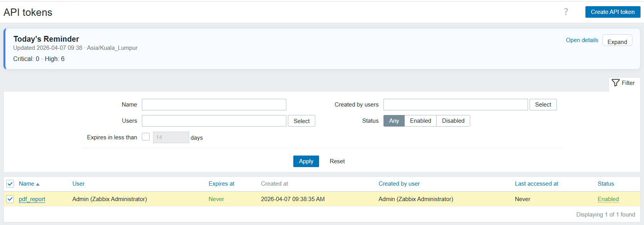Set Status filter to Enabled
This screenshot has width=644, height=225.
(x=420, y=121)
